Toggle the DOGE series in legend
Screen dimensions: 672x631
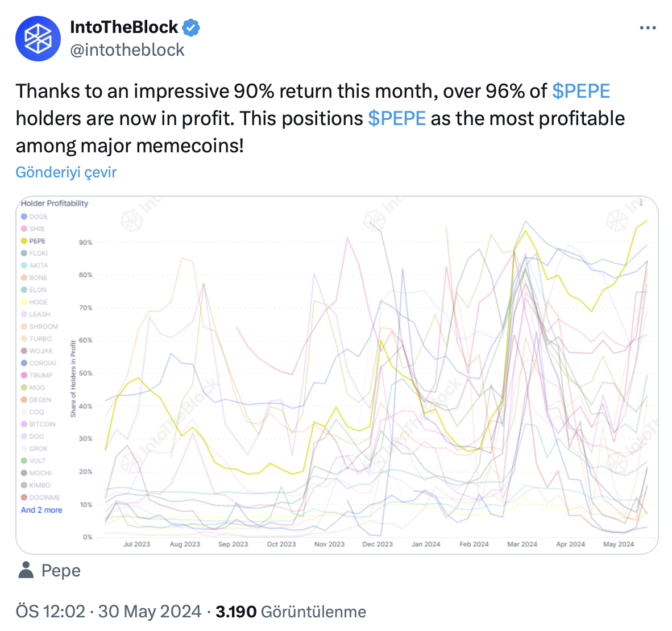34,217
